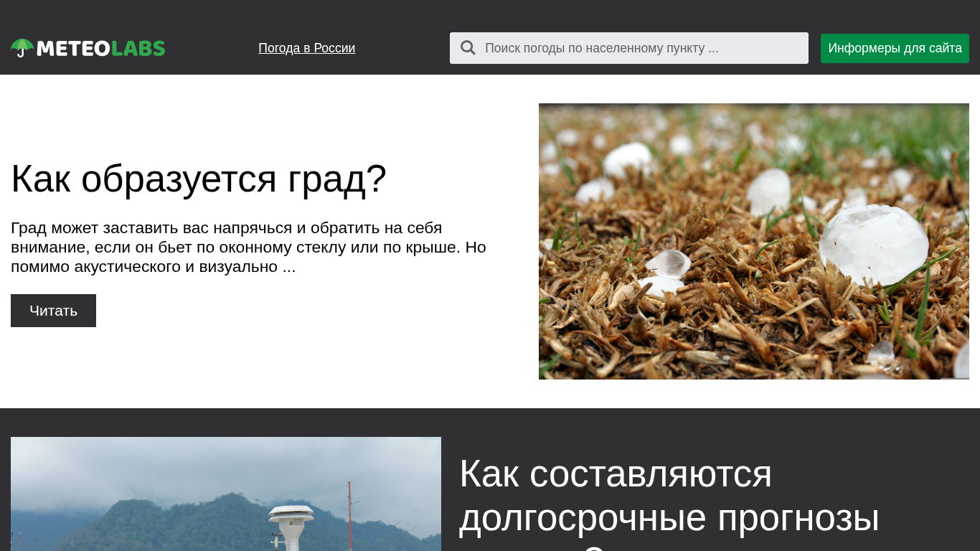Open the 'Как составляются долгосрочные прогнозы' headline
The height and width of the screenshot is (551, 980).
pos(669,495)
